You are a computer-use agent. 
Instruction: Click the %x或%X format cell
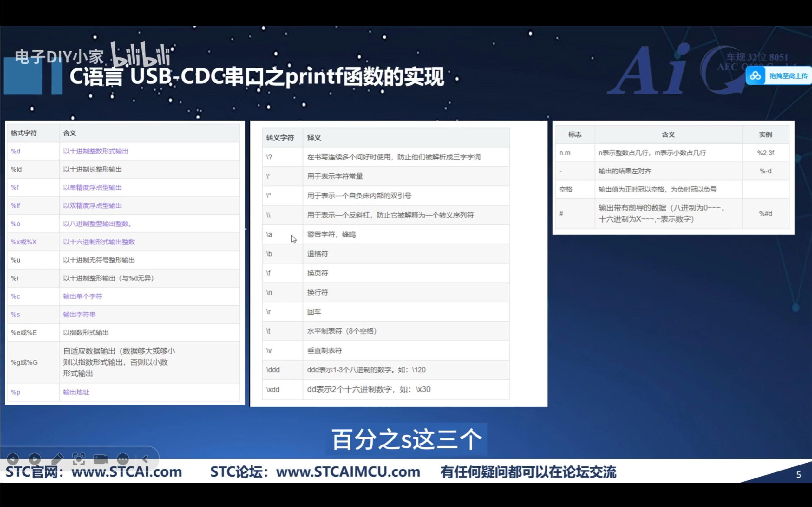(33, 242)
